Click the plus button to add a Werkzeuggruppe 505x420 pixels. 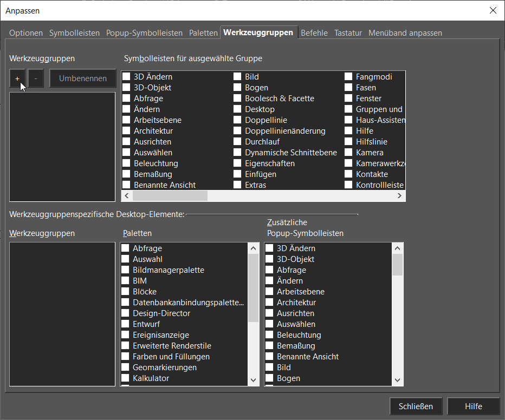point(17,78)
